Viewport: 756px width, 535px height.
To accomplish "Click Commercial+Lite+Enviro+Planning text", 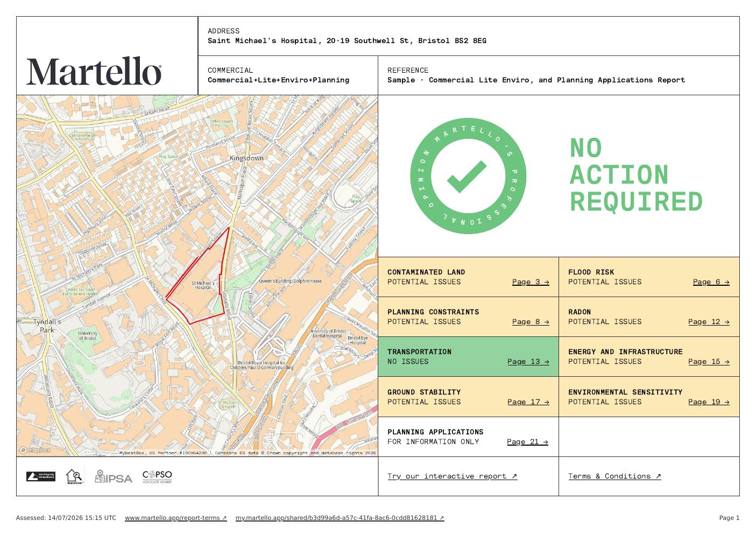I will (278, 80).
